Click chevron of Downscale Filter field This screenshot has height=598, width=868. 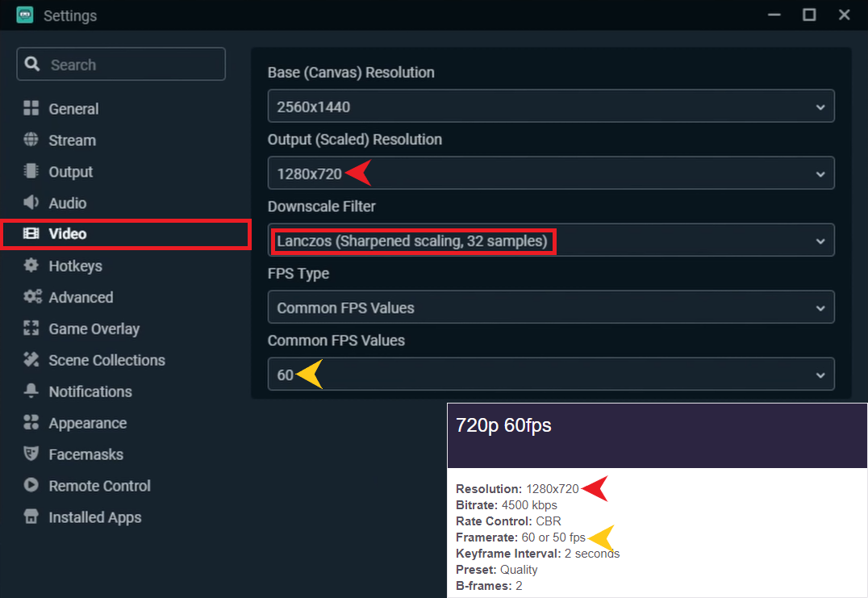(820, 240)
